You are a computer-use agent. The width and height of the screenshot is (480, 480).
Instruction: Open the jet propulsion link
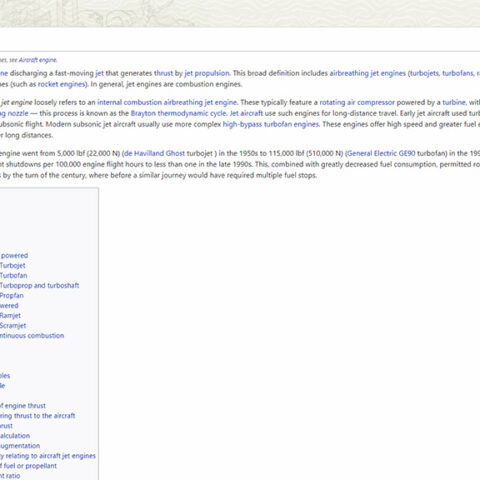207,73
